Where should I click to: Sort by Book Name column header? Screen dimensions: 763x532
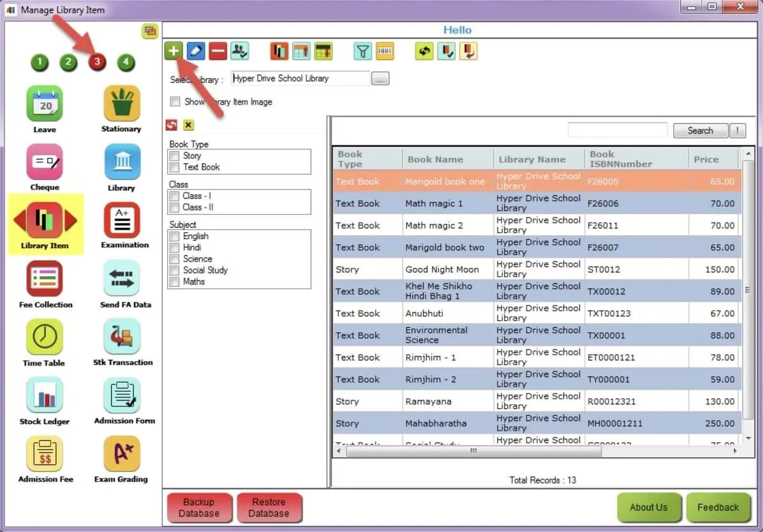[x=448, y=159]
